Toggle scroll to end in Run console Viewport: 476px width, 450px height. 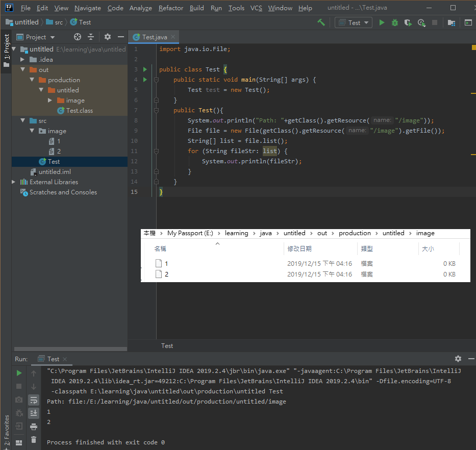(x=34, y=413)
